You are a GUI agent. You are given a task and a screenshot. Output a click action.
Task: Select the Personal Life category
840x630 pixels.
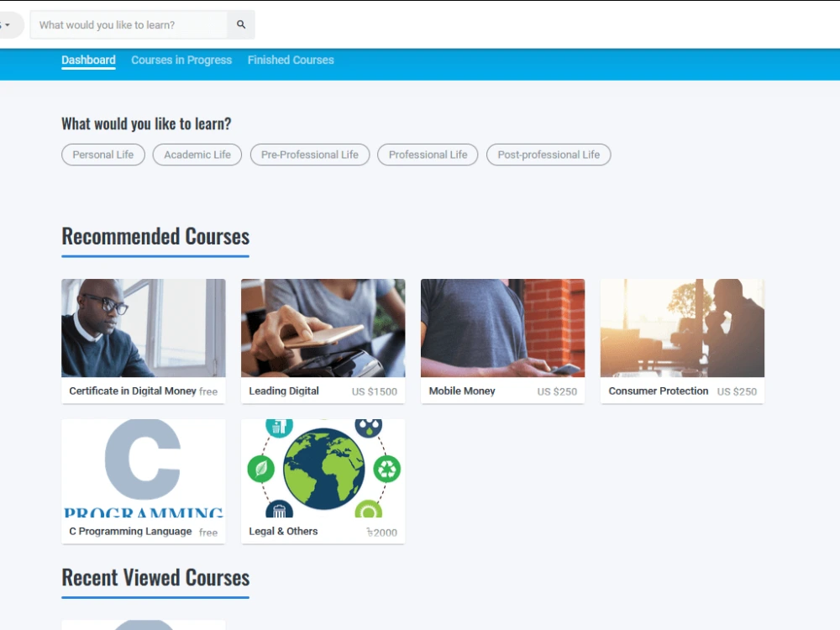(x=103, y=155)
